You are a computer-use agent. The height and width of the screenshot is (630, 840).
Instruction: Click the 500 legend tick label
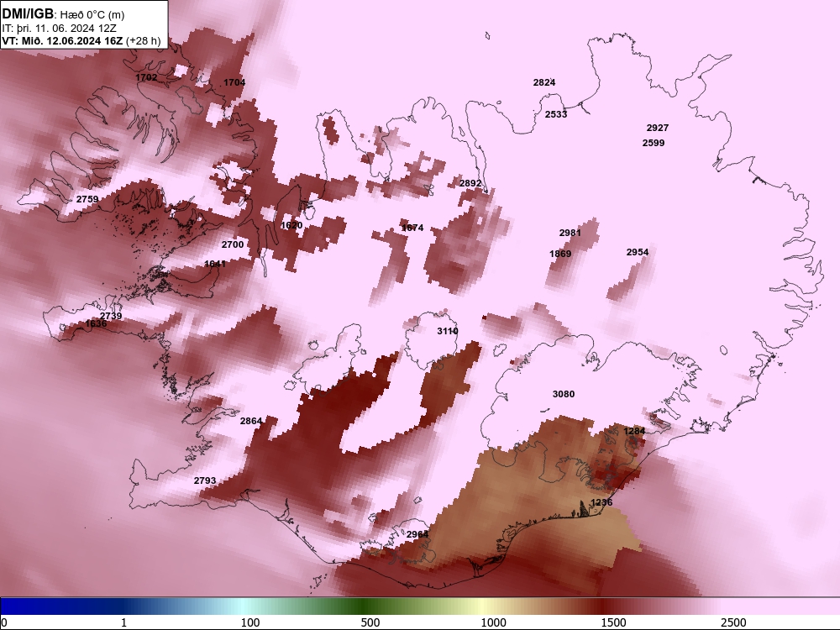click(370, 622)
